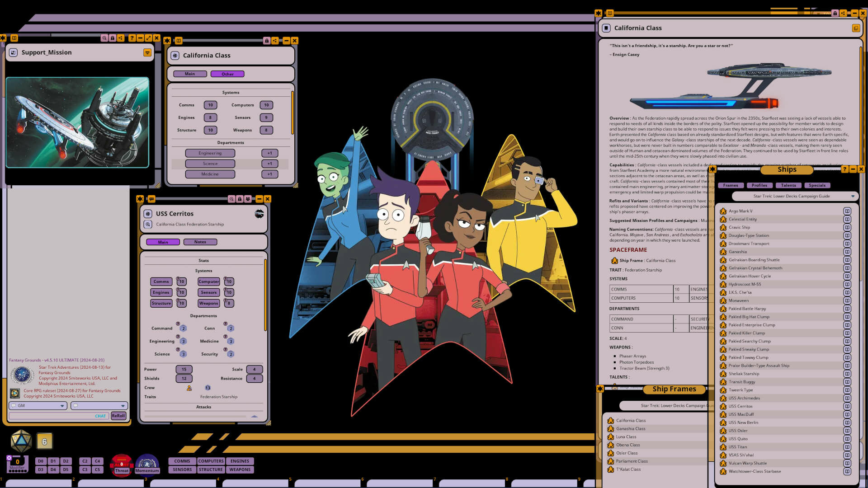
Task: Open the blue Momentum counter icon
Action: click(x=147, y=464)
